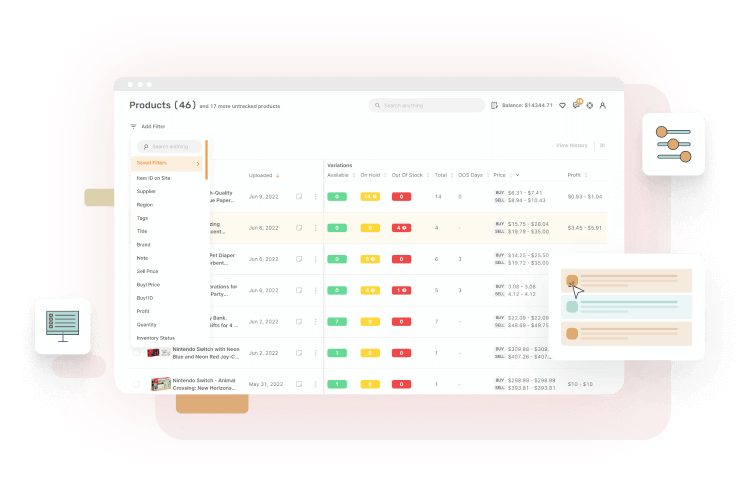755x479 pixels.
Task: Click note icon in Jun 9, 2022 row
Action: [x=299, y=197]
